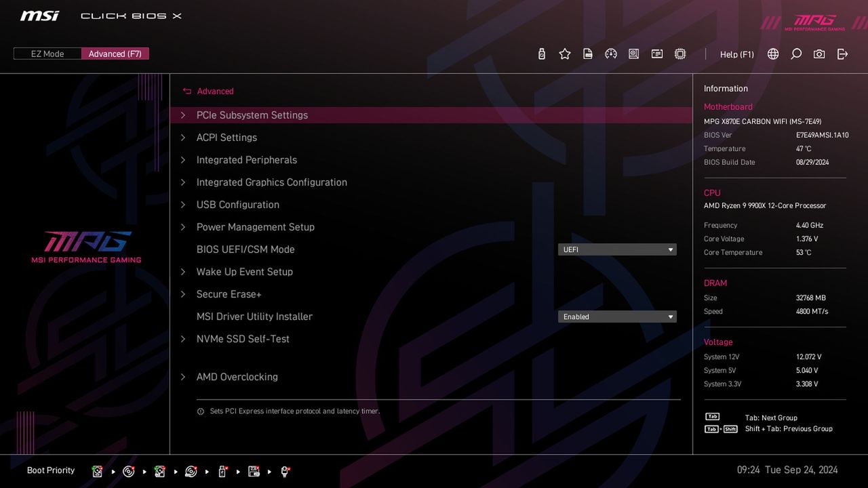868x488 pixels.
Task: Click AMD Ryzen 9 9900X processor name
Action: point(765,205)
